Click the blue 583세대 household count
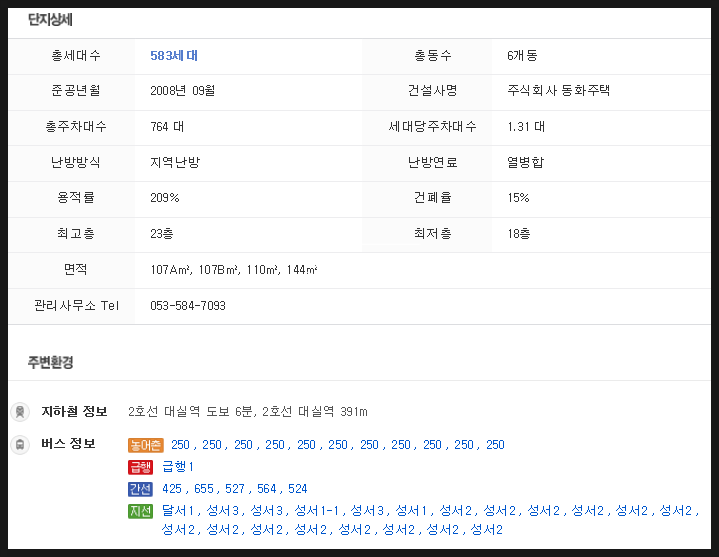 tap(174, 55)
